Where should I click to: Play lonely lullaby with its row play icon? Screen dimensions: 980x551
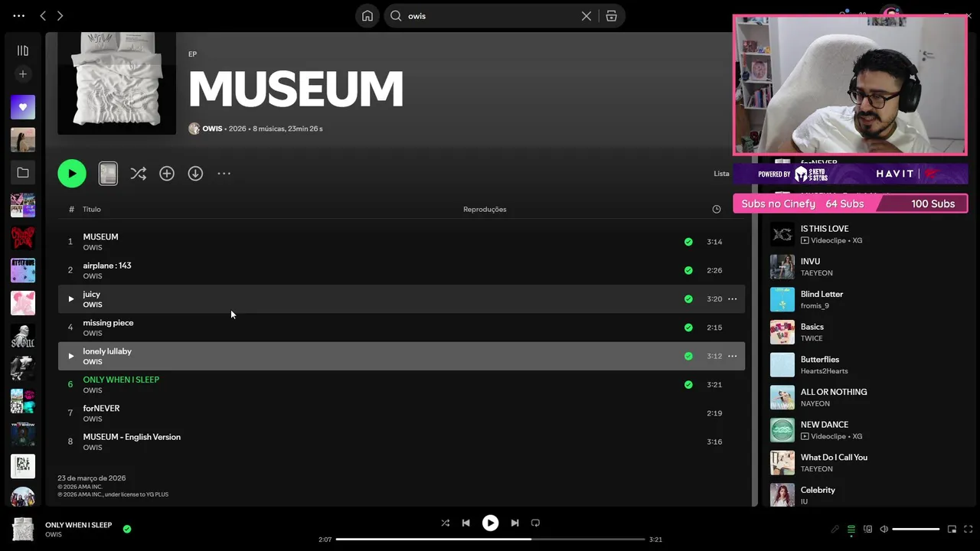[70, 356]
